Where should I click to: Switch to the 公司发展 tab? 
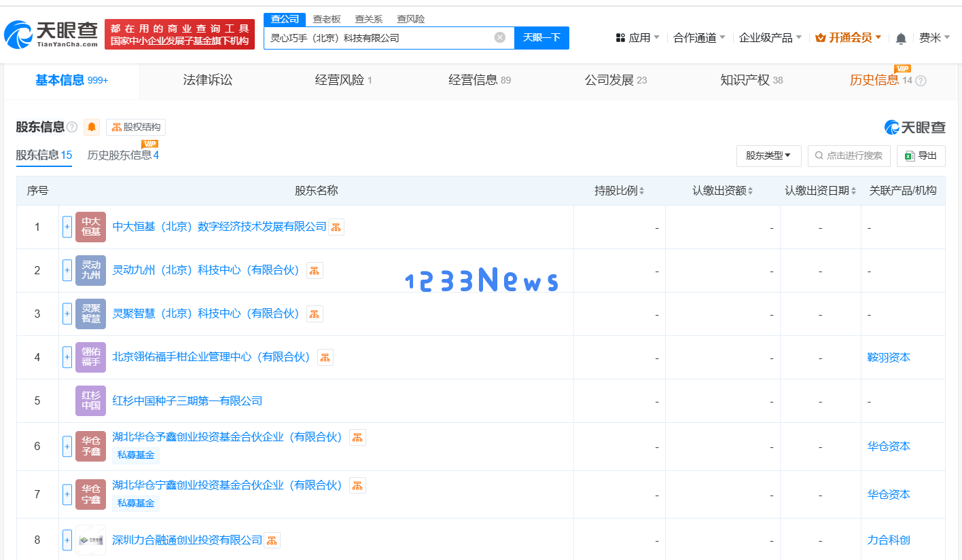[x=616, y=80]
